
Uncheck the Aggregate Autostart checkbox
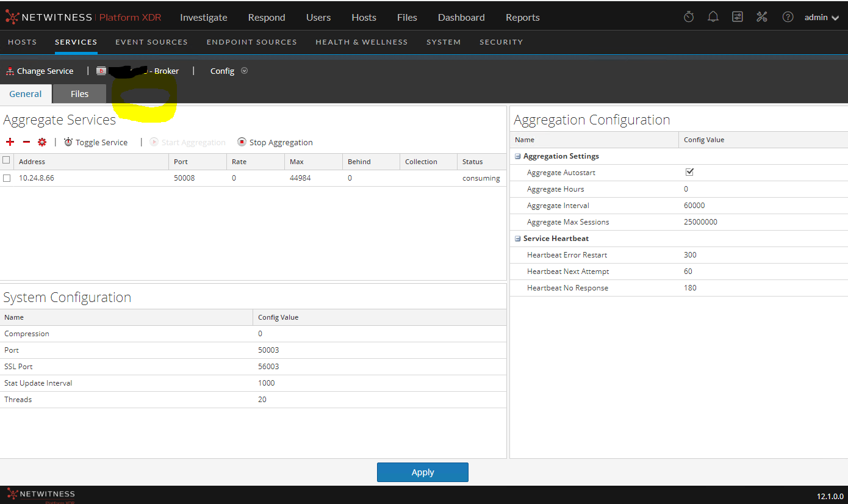point(689,172)
